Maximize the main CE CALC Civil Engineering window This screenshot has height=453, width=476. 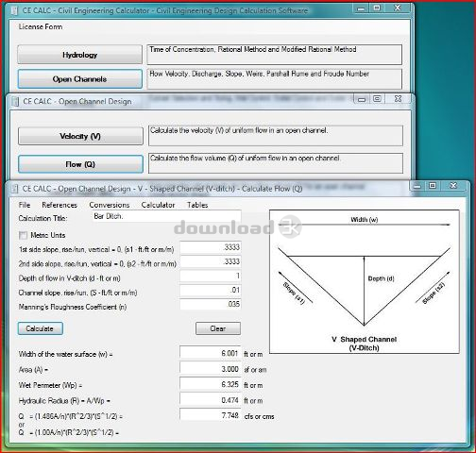point(377,8)
